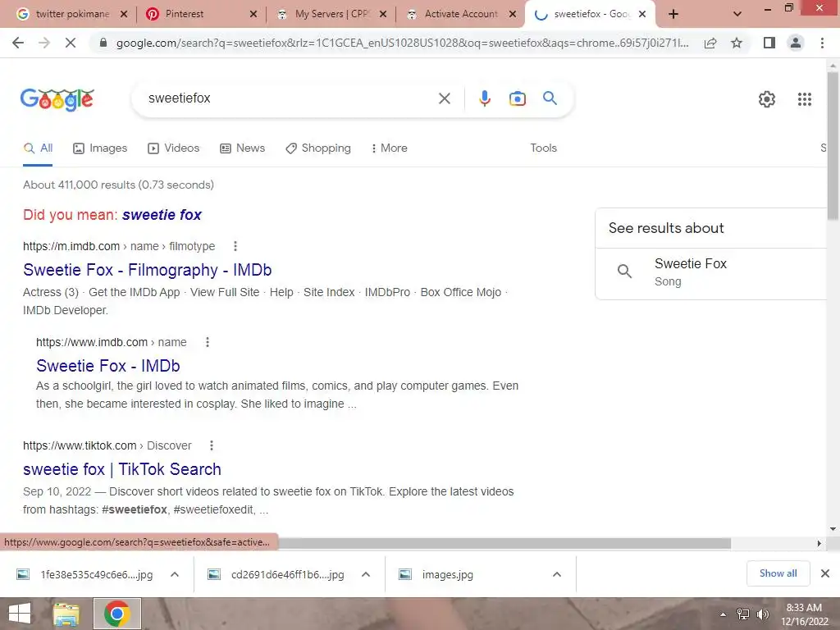The height and width of the screenshot is (630, 840).
Task: Open Windows Start menu
Action: click(x=20, y=614)
